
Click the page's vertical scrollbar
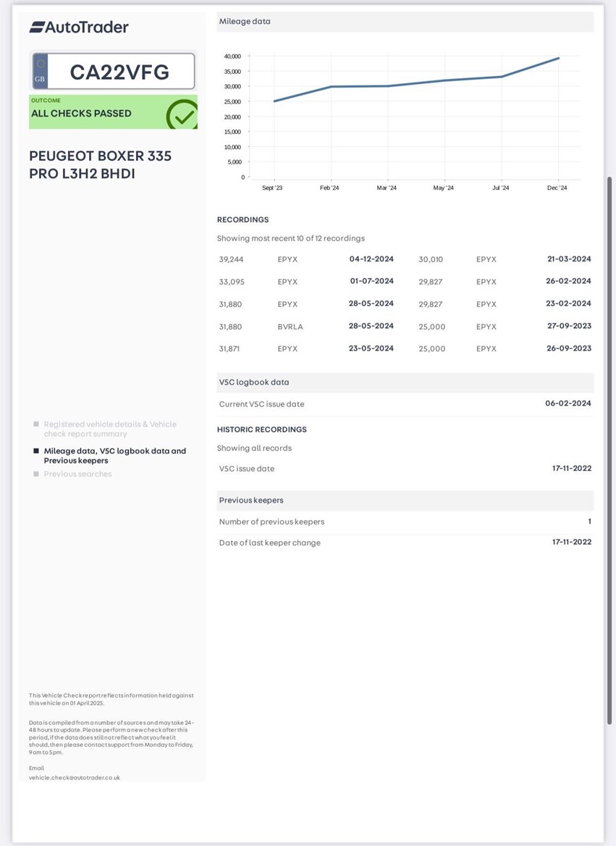tap(609, 451)
